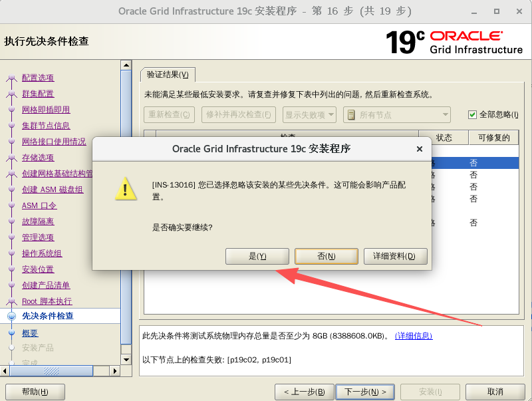
Task: Cancel installer with 取消 button
Action: 495,392
